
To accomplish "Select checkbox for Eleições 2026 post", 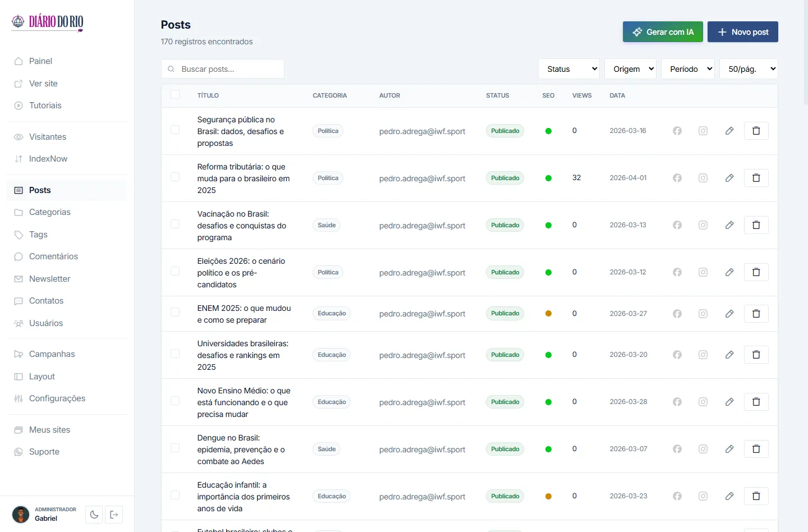I will pyautogui.click(x=175, y=272).
